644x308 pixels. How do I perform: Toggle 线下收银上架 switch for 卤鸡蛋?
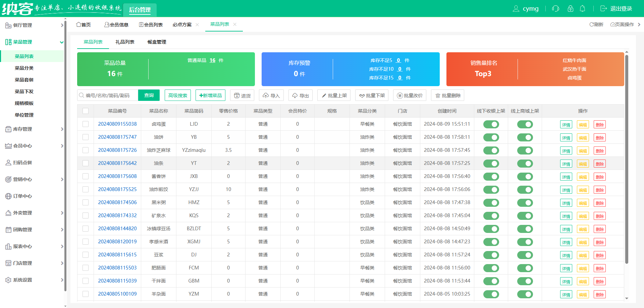point(491,124)
